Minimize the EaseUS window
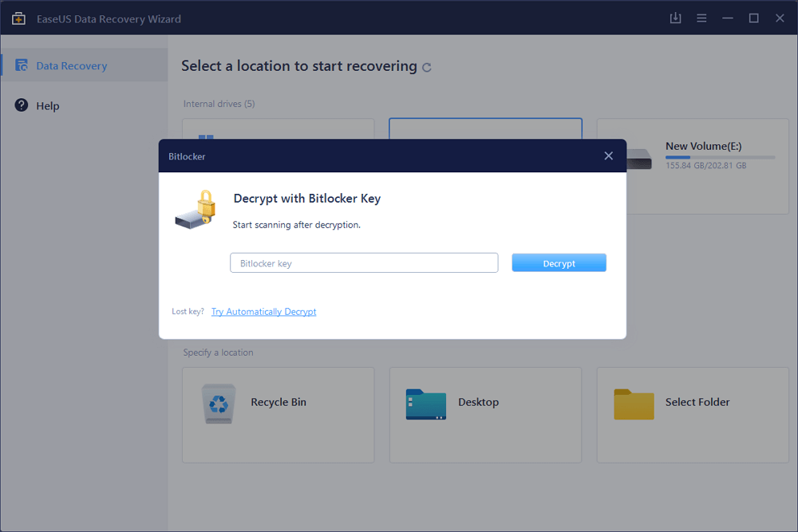The height and width of the screenshot is (532, 798). pos(727,18)
